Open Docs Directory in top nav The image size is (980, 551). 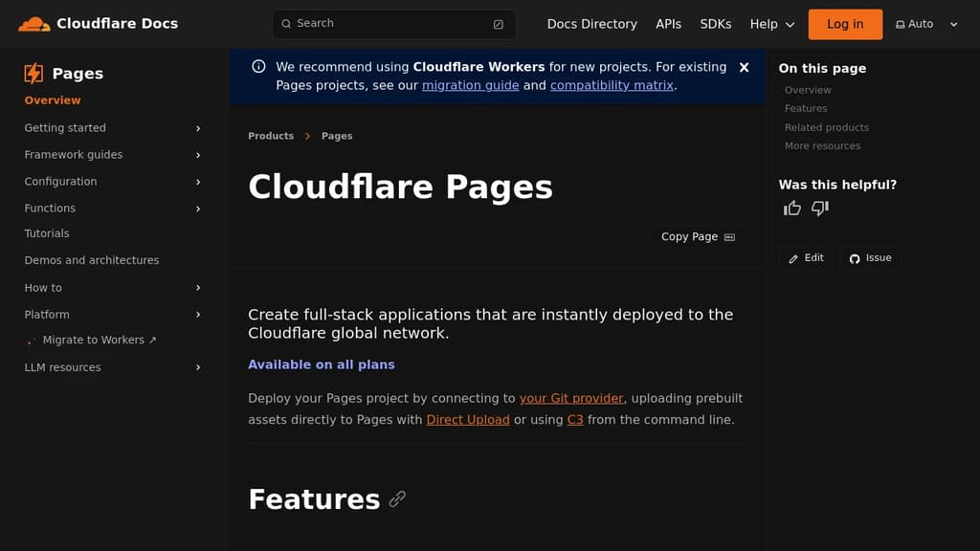591,24
